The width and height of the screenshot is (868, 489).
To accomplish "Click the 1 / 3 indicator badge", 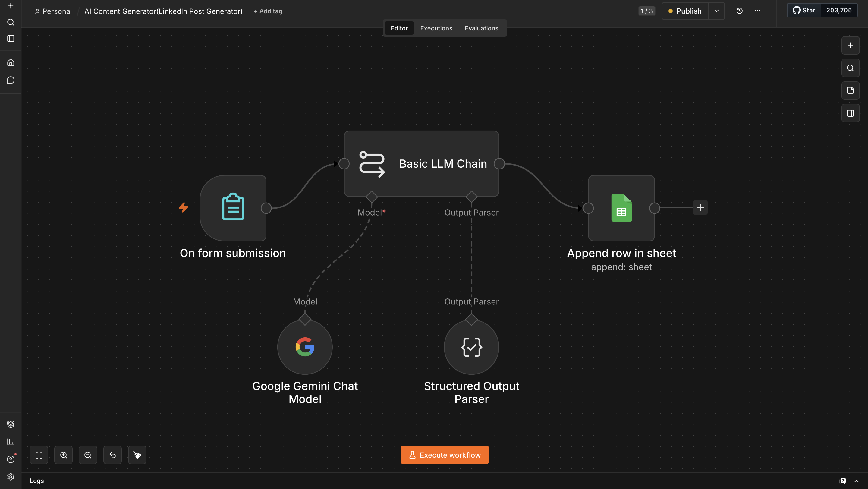I will 646,11.
